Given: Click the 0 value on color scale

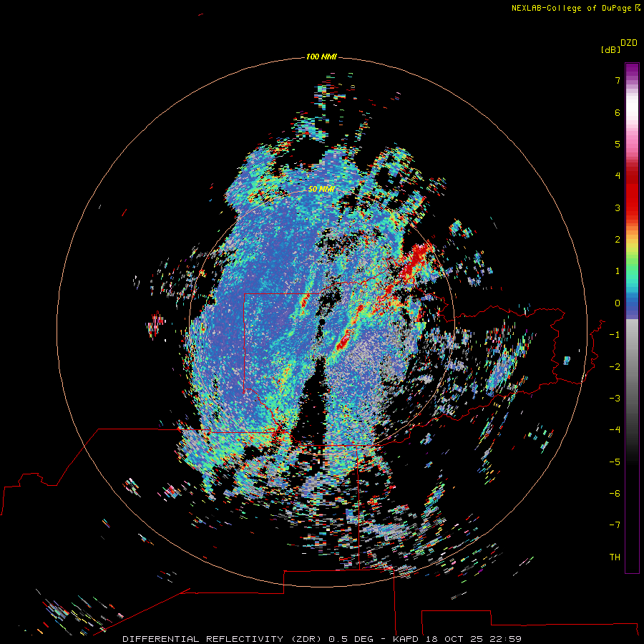Looking at the screenshot, I should [618, 303].
